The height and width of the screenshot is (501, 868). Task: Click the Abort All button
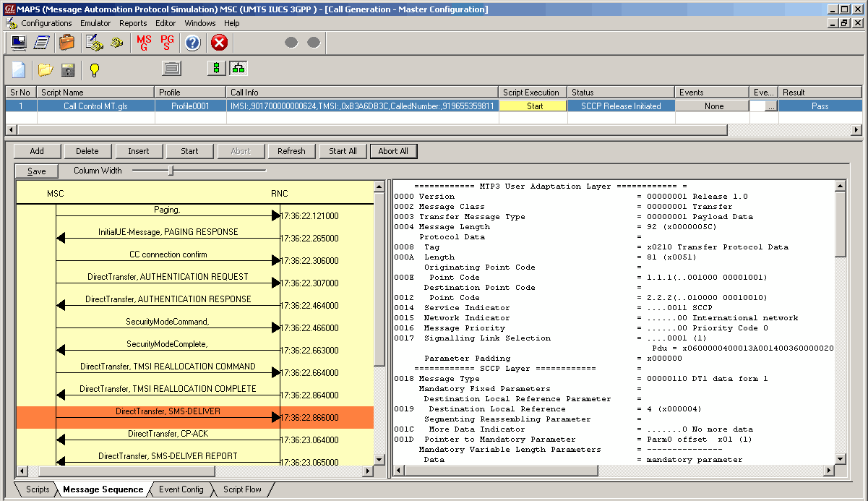(393, 151)
